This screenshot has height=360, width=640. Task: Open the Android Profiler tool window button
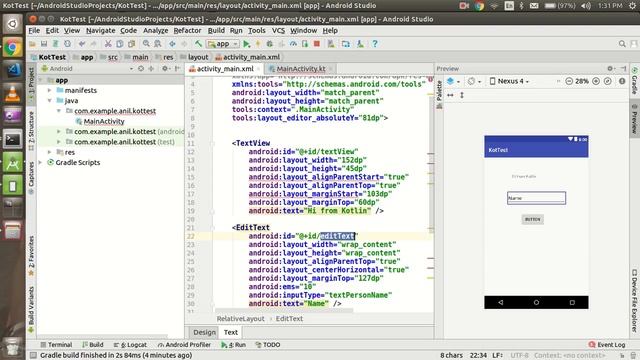tap(184, 344)
